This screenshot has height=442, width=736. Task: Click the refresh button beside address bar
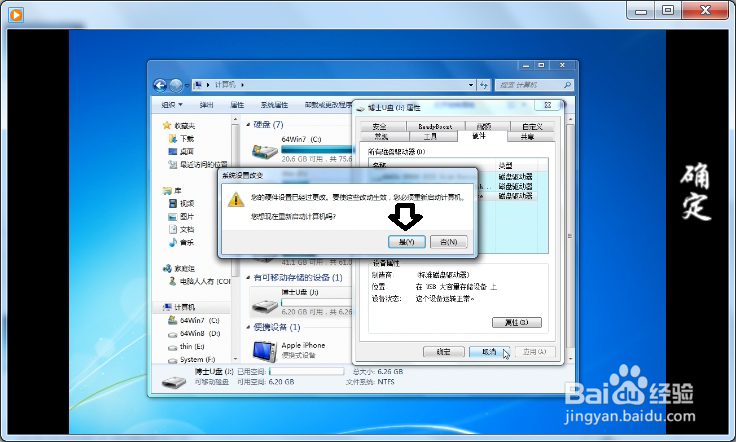[483, 85]
